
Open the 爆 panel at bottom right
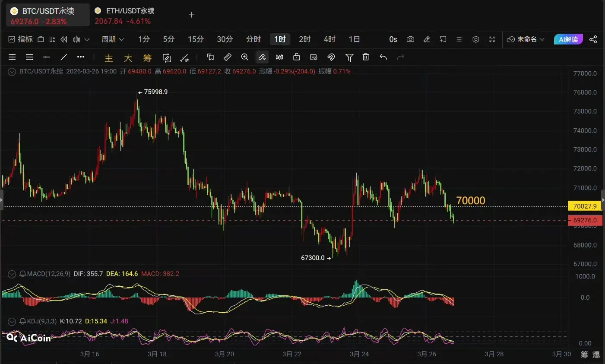[x=596, y=355]
